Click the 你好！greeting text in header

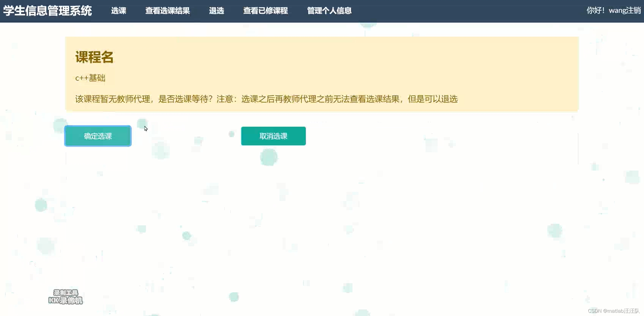tap(596, 11)
